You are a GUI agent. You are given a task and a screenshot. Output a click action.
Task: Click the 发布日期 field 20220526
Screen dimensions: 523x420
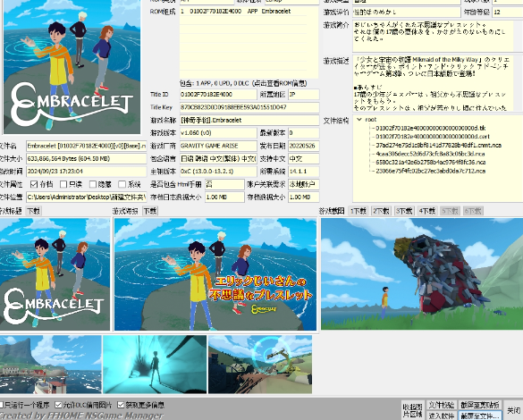click(304, 146)
